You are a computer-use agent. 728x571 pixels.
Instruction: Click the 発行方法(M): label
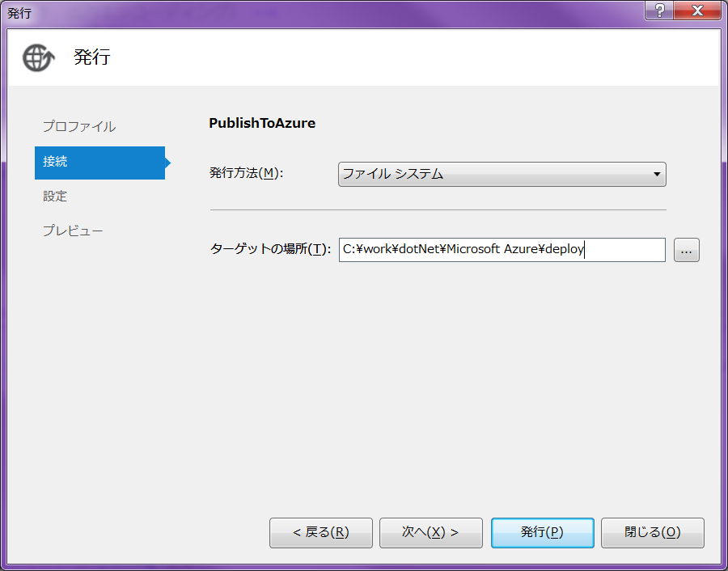pyautogui.click(x=246, y=173)
